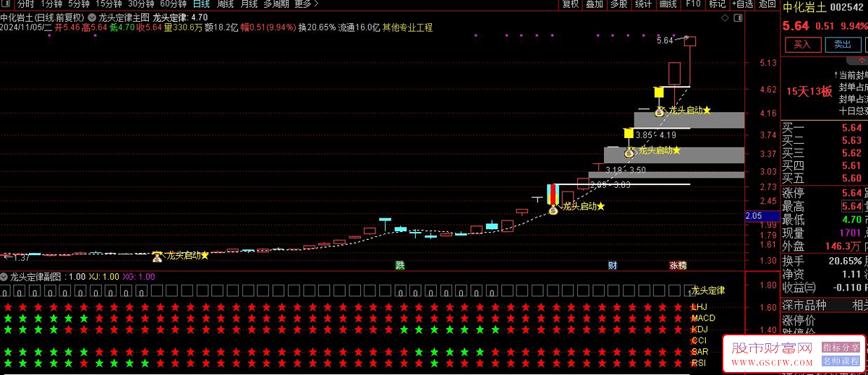Open F10 company info

pyautogui.click(x=693, y=4)
